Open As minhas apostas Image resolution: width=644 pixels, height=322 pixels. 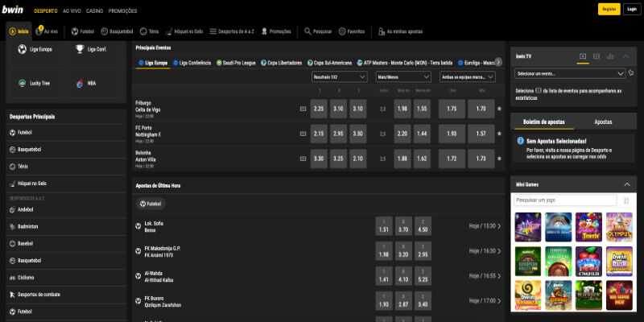click(x=400, y=31)
